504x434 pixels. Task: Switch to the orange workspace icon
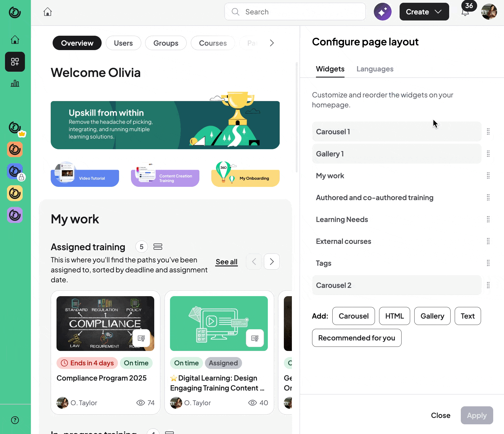point(15,149)
